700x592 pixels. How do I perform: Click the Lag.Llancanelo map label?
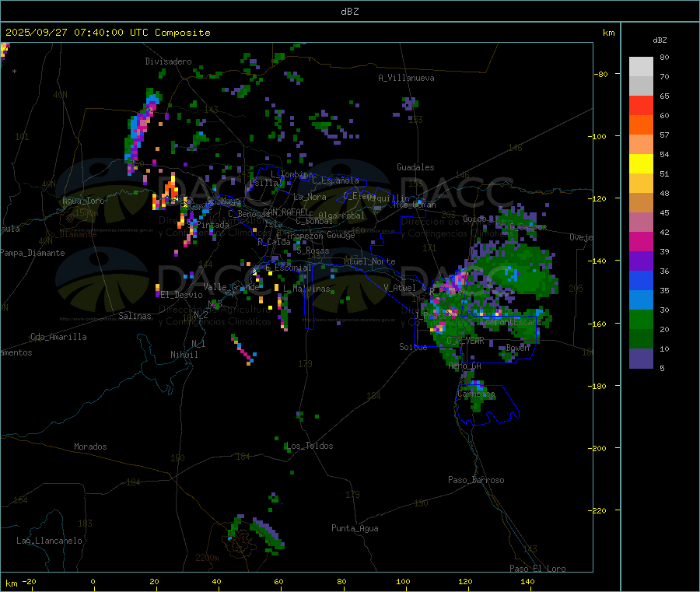coord(50,541)
